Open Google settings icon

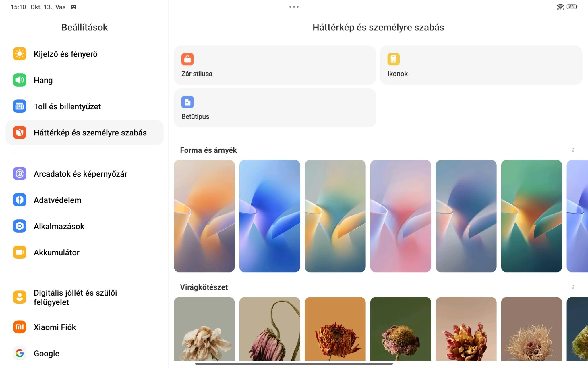20,353
